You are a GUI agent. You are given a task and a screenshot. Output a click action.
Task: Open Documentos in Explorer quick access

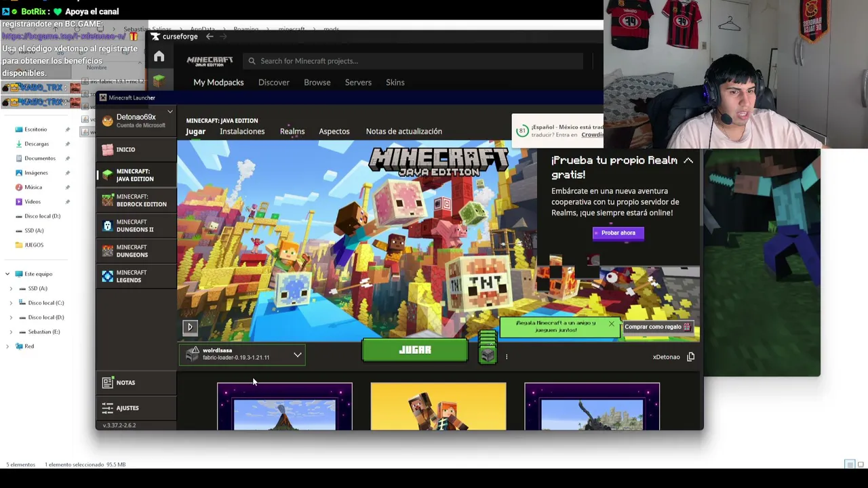(40, 158)
